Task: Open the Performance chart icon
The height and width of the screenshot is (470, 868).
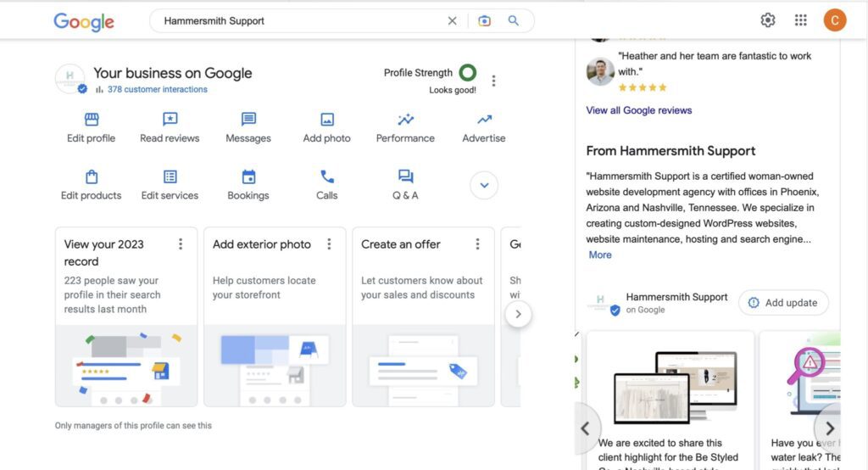Action: click(x=406, y=119)
